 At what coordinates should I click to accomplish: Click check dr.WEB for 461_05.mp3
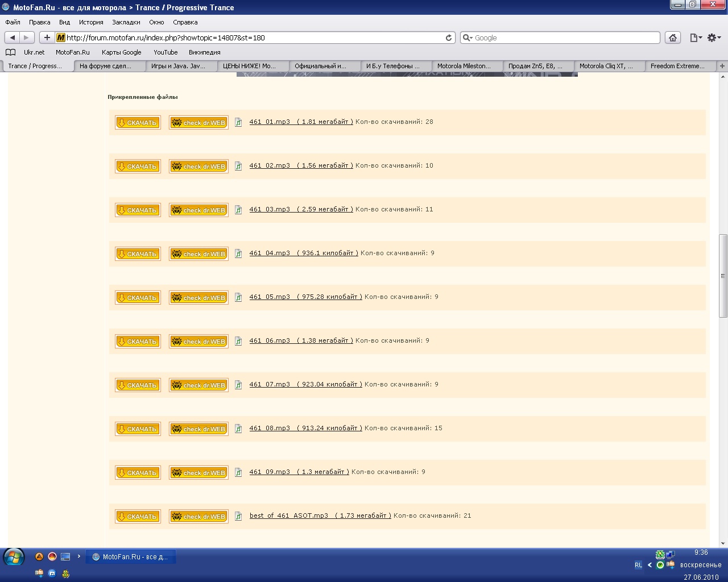(x=198, y=298)
